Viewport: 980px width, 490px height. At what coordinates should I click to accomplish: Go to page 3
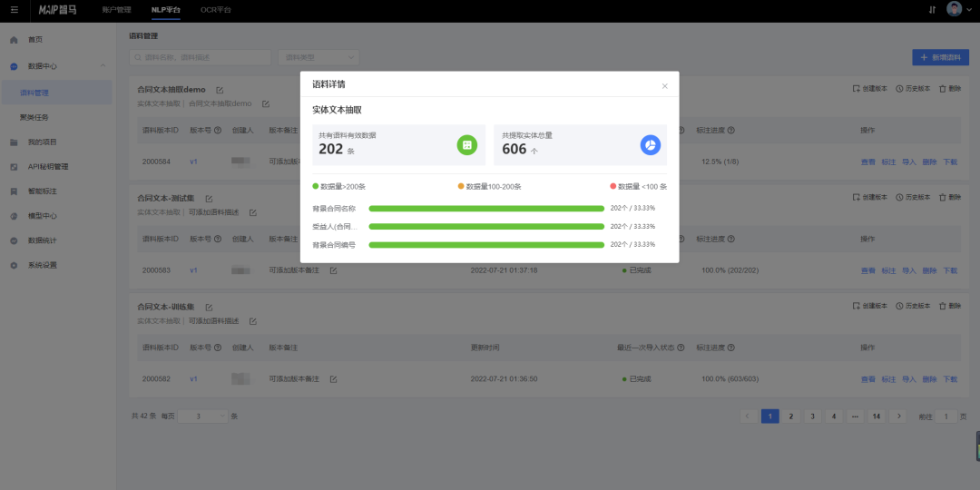point(812,416)
